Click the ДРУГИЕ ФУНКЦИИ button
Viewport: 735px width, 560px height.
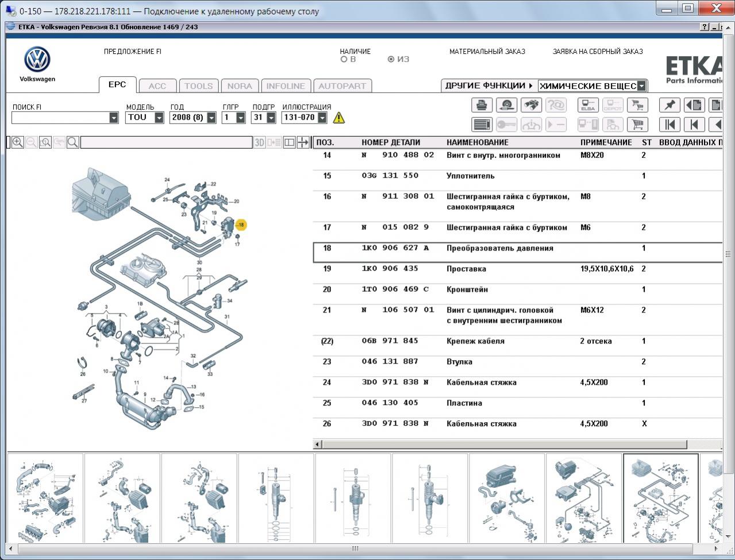click(489, 86)
